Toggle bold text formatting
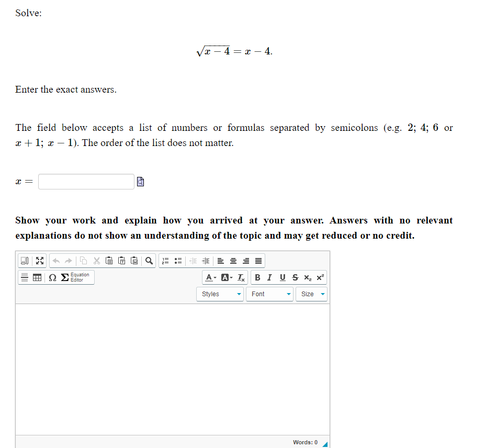The image size is (485, 448). (x=258, y=277)
